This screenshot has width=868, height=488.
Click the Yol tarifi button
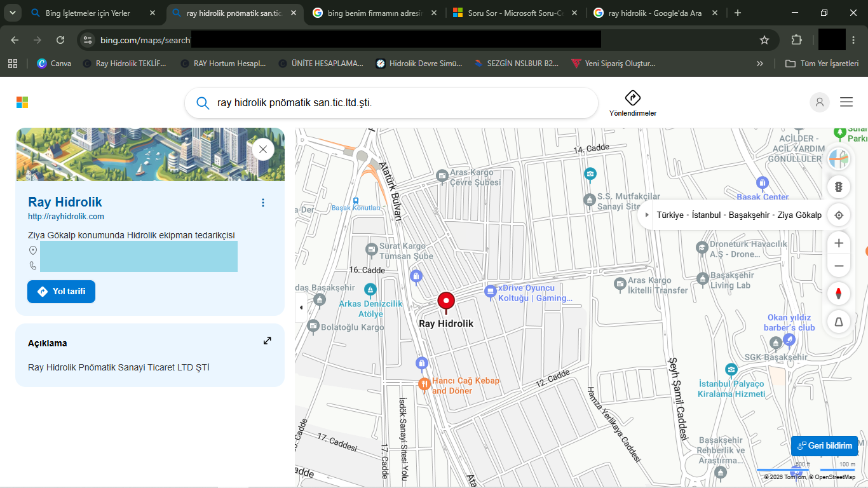point(61,292)
